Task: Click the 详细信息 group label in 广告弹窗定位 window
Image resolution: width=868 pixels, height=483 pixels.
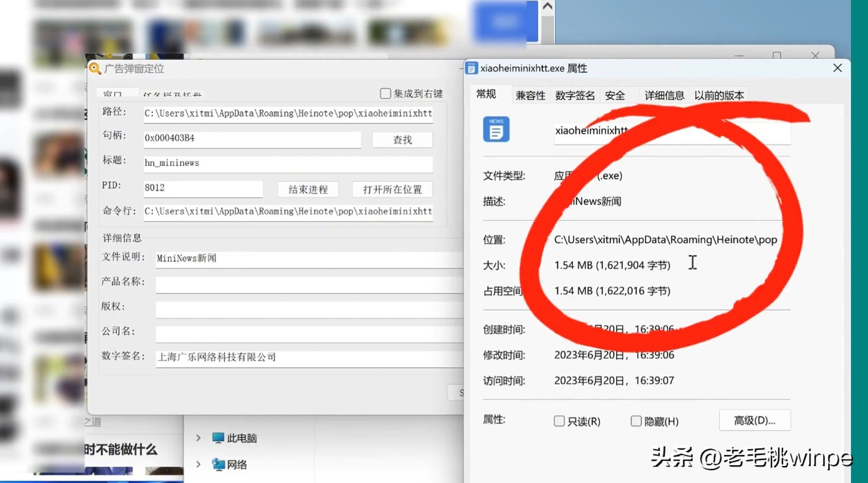Action: pyautogui.click(x=122, y=238)
